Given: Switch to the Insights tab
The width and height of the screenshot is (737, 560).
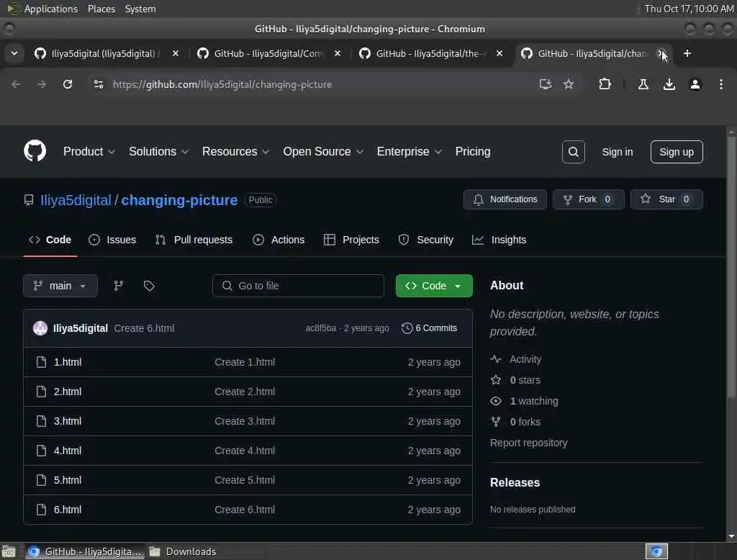Looking at the screenshot, I should tap(499, 240).
